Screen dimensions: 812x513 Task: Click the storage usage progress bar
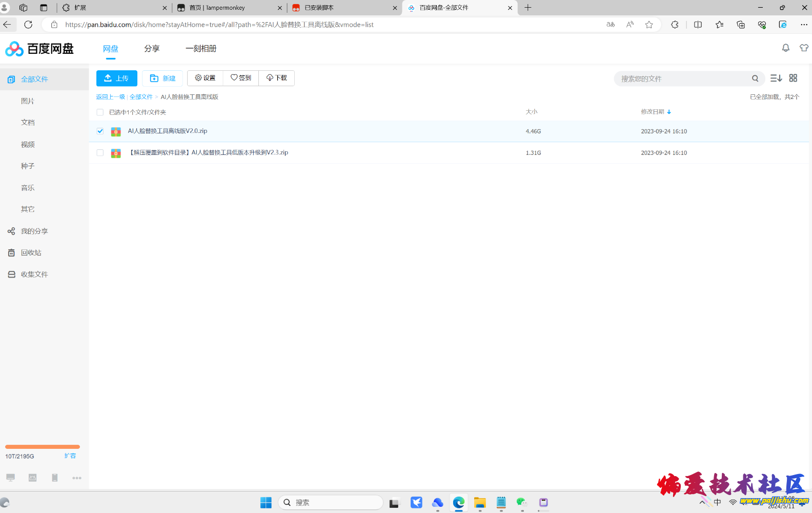click(43, 447)
